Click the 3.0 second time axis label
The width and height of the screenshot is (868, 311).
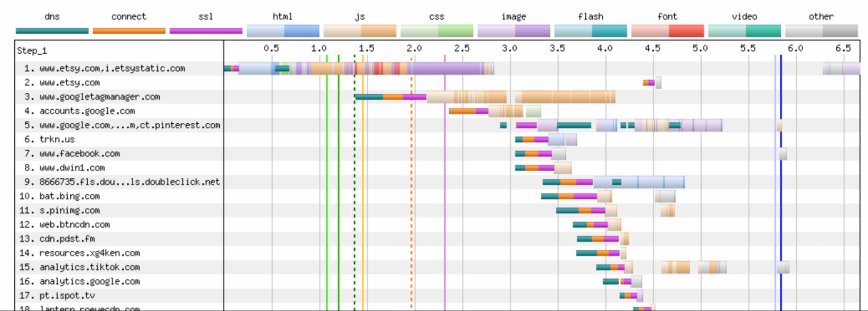pyautogui.click(x=509, y=48)
